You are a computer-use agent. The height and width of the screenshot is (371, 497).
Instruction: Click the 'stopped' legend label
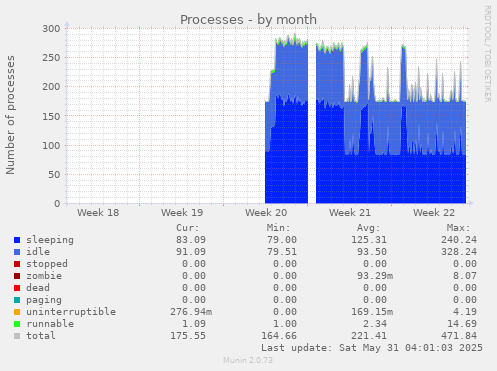click(47, 264)
